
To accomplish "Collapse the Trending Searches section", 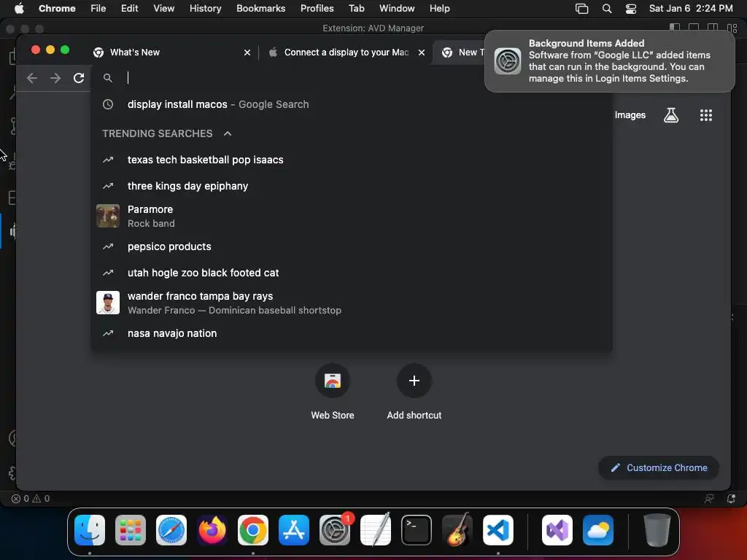I will point(228,134).
